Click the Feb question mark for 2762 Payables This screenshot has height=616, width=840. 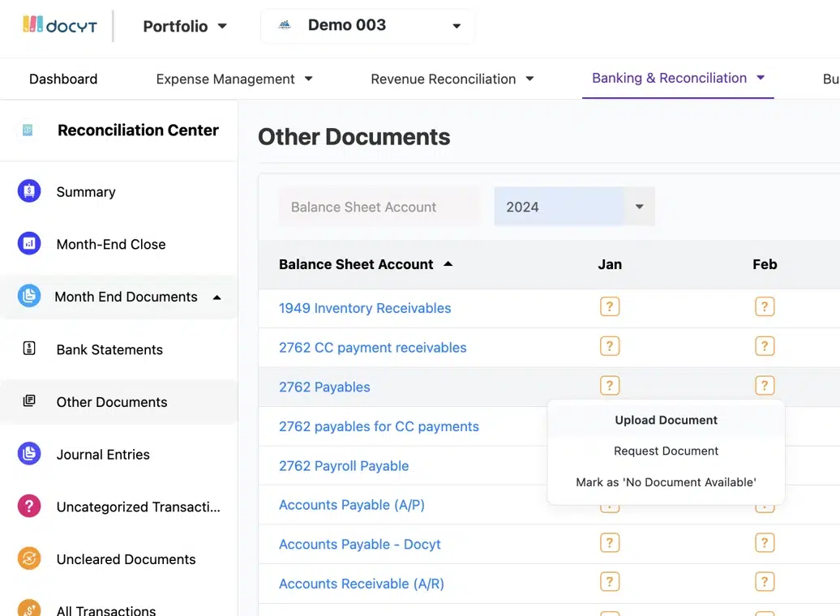[765, 385]
